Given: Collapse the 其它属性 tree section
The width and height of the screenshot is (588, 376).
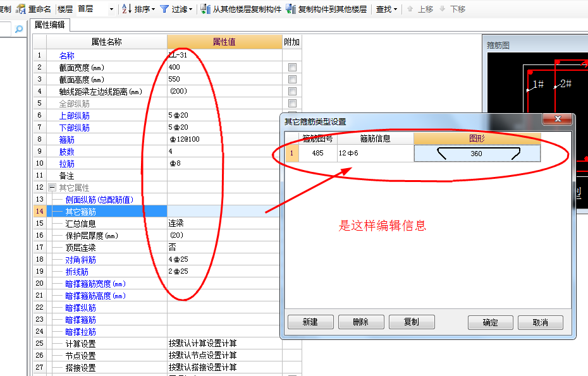Looking at the screenshot, I should click(52, 188).
